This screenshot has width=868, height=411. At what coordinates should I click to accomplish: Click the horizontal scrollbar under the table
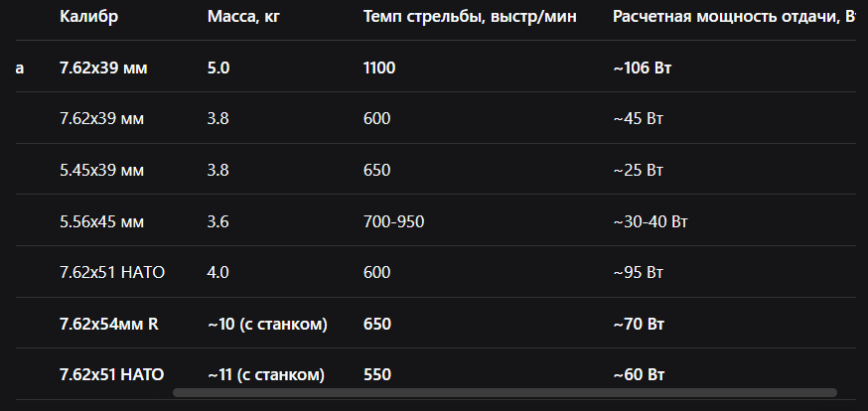coord(505,392)
